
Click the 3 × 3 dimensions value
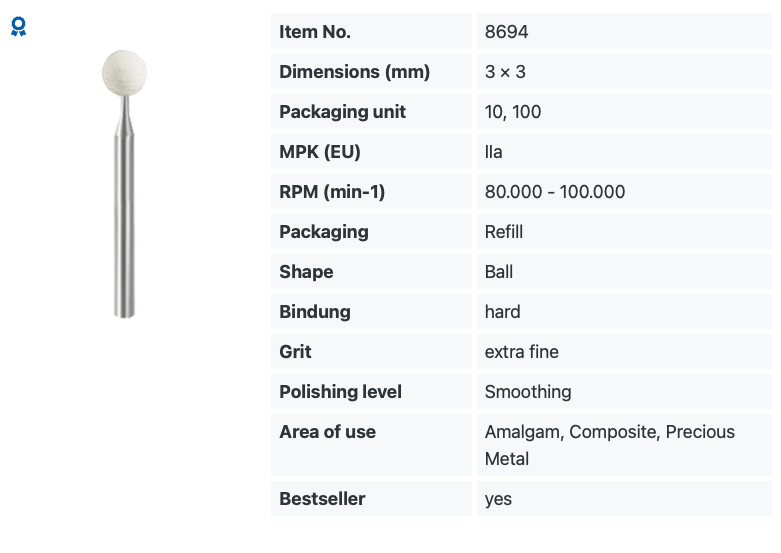(505, 72)
